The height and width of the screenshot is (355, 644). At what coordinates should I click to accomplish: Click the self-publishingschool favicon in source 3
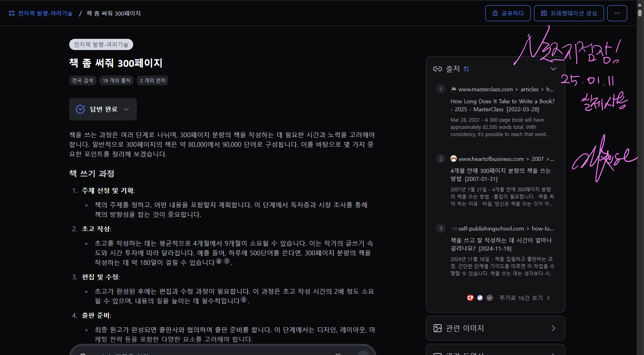point(454,229)
